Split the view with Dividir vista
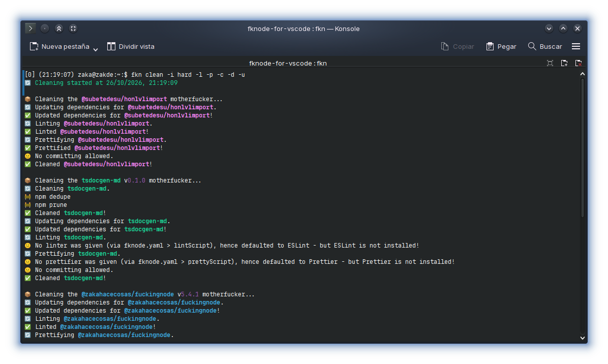This screenshot has height=364, width=608. click(131, 47)
